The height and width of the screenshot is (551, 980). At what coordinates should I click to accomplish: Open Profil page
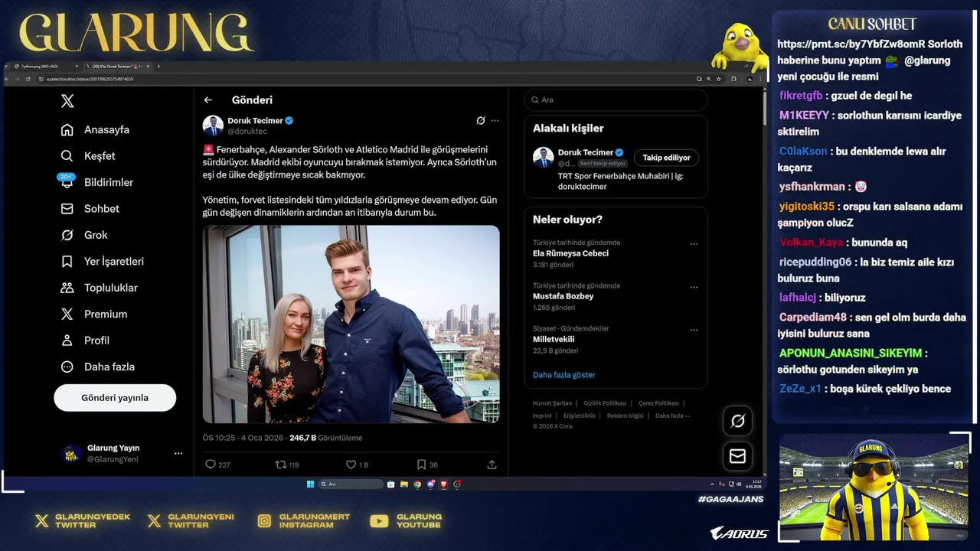coord(85,341)
